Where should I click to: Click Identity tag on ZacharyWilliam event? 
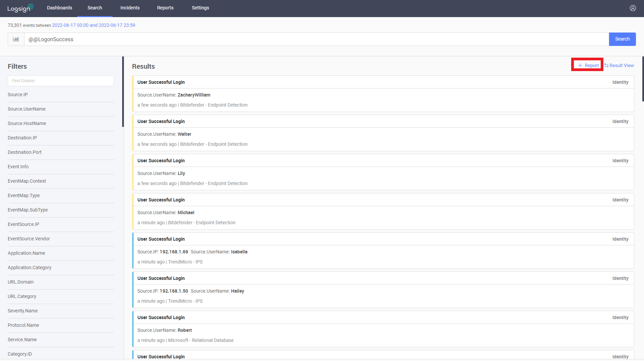pyautogui.click(x=620, y=82)
